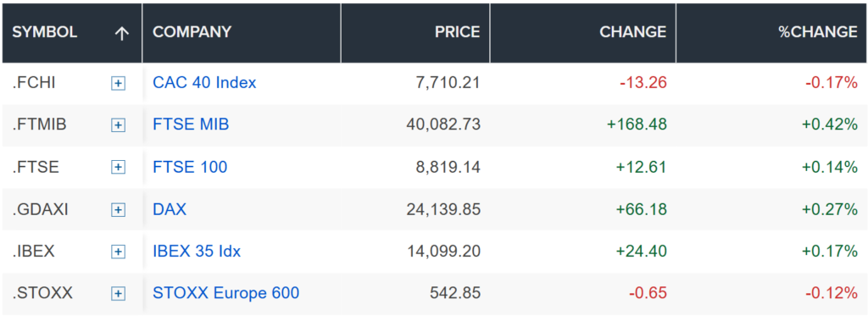Select the DAX price 24,139.85 cell

coord(415,209)
